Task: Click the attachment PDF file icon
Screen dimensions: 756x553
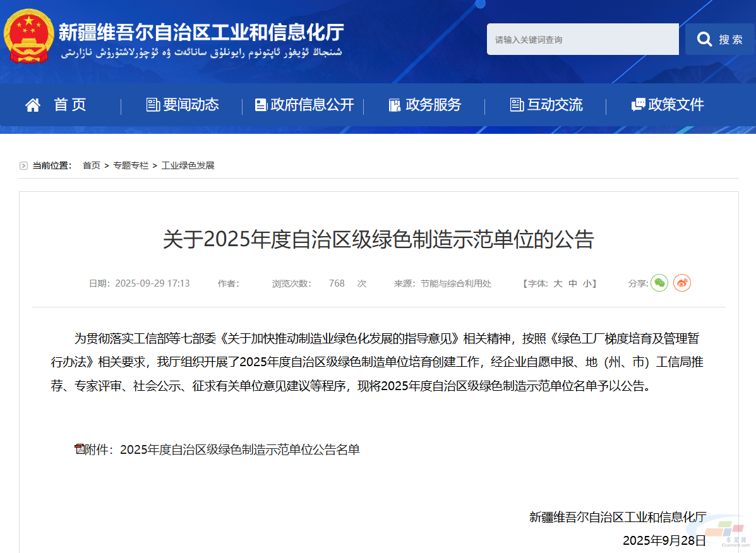Action: click(80, 449)
